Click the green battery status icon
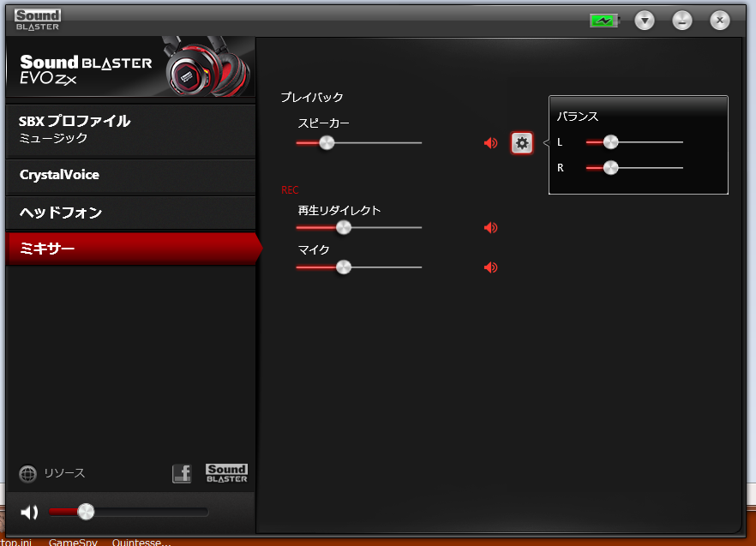756x546 pixels. coord(604,21)
